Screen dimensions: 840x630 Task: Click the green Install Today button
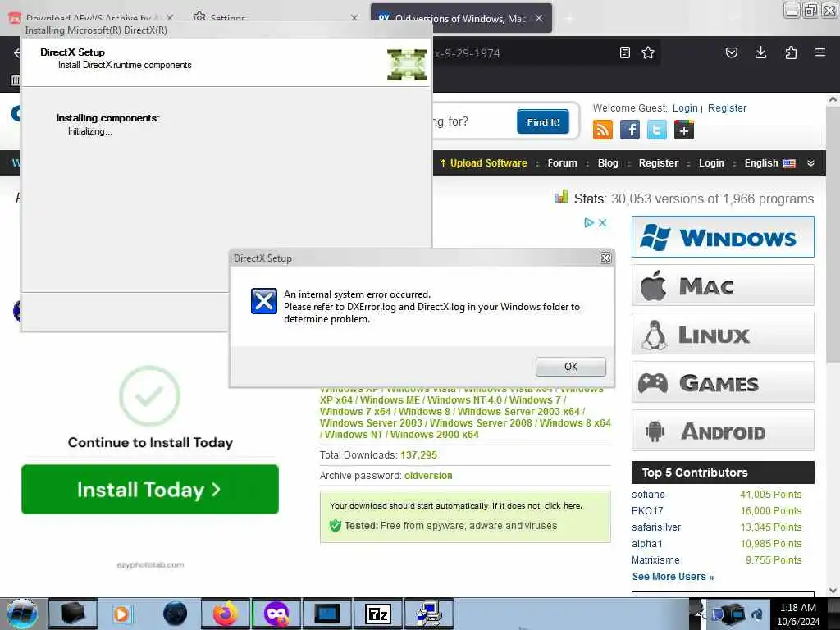[150, 490]
